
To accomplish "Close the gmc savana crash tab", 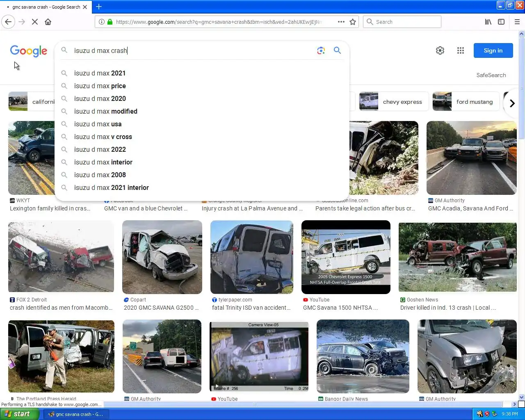I will [x=85, y=7].
